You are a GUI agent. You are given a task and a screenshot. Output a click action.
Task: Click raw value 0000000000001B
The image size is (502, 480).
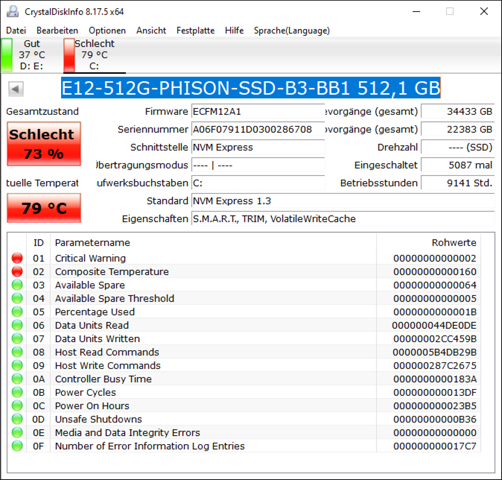coord(435,312)
